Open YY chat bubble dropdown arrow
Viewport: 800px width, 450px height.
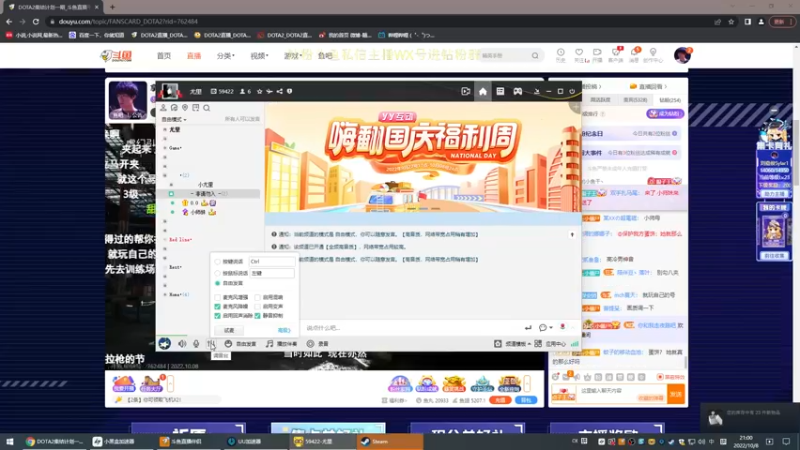click(x=551, y=328)
